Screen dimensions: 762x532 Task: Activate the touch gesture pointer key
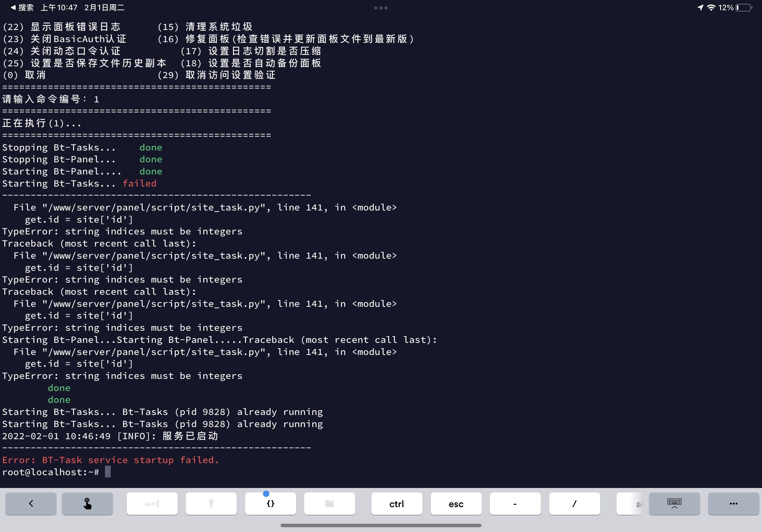coord(87,504)
